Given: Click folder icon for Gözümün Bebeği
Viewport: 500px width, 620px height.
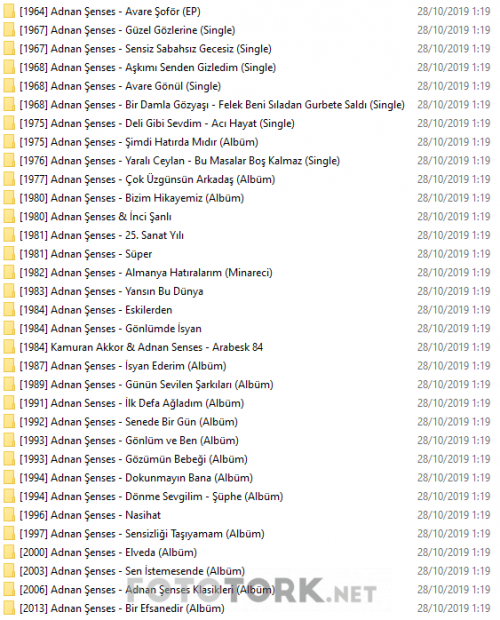Looking at the screenshot, I should point(9,459).
